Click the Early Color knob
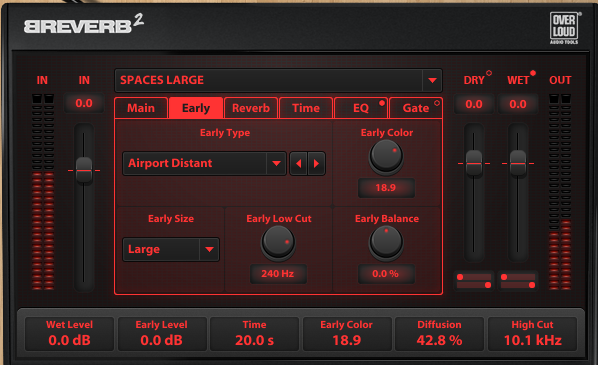Image resolution: width=598 pixels, height=365 pixels. pyautogui.click(x=386, y=156)
